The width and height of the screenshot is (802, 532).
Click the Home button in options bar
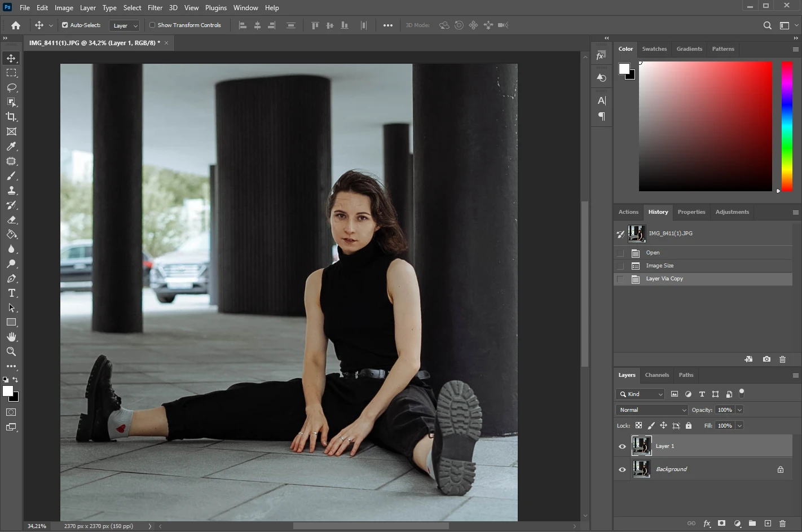16,25
